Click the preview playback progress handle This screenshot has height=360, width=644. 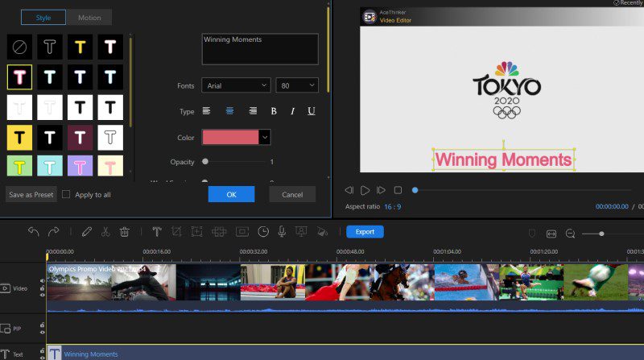pos(415,190)
